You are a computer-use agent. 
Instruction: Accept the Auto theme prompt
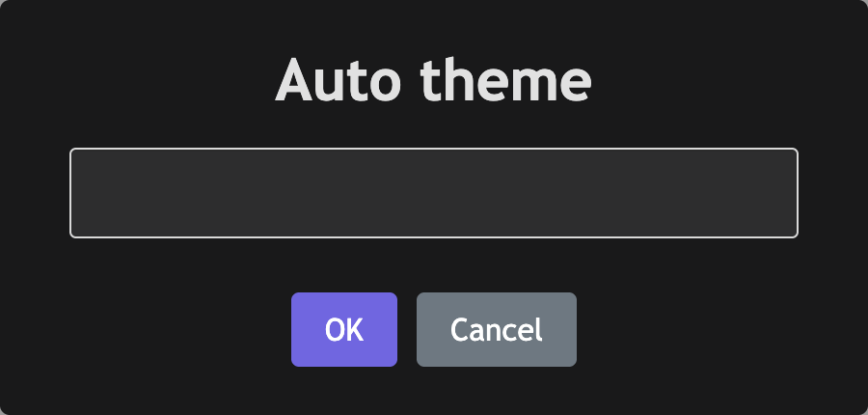point(344,330)
